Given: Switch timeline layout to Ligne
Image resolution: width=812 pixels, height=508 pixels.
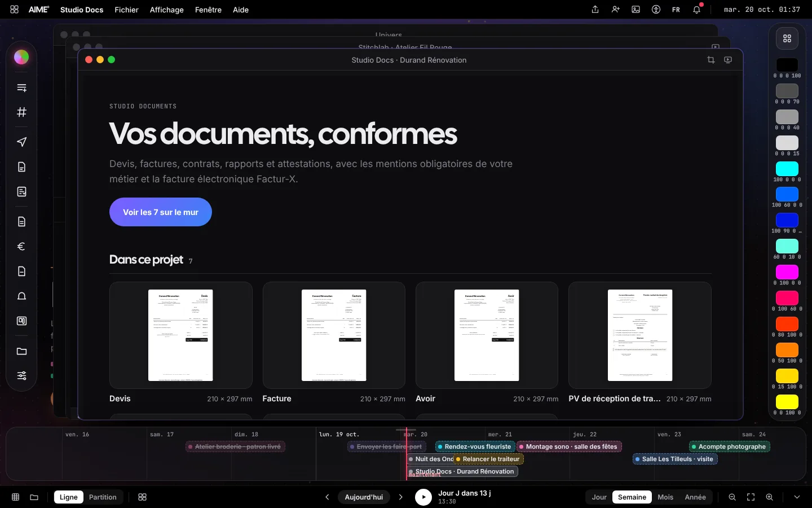Looking at the screenshot, I should point(69,497).
